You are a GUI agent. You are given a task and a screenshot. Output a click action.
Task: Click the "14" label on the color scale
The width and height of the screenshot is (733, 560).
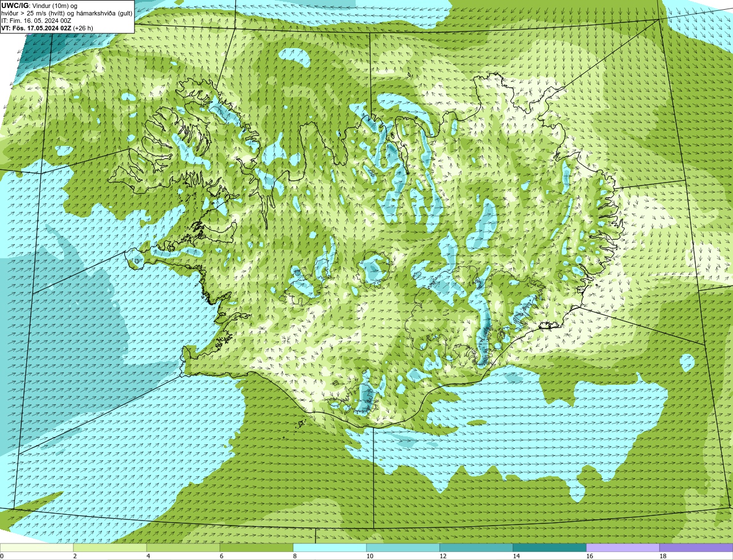(517, 556)
